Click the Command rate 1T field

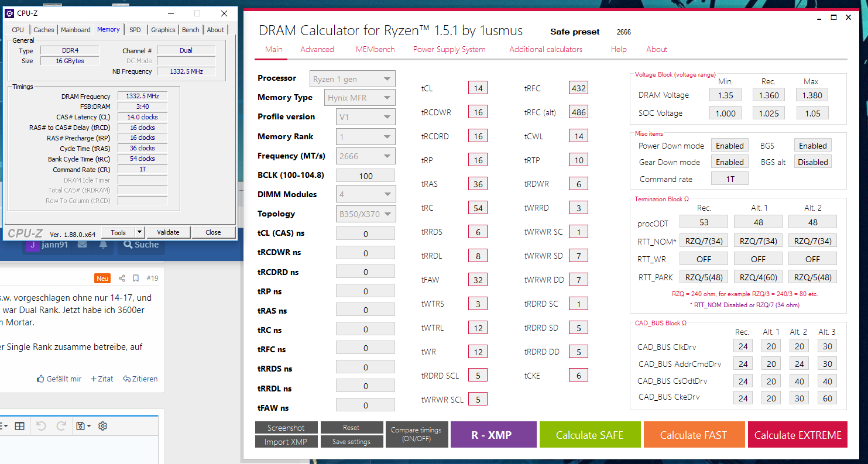point(730,178)
